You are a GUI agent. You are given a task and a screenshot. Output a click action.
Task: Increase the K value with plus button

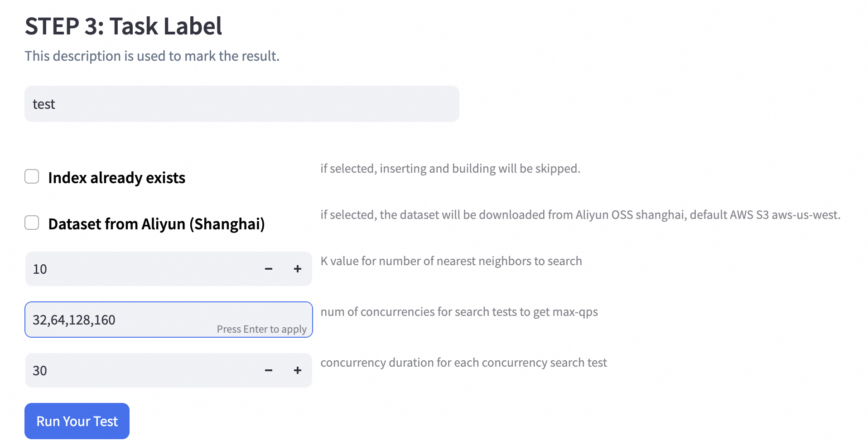pyautogui.click(x=298, y=269)
